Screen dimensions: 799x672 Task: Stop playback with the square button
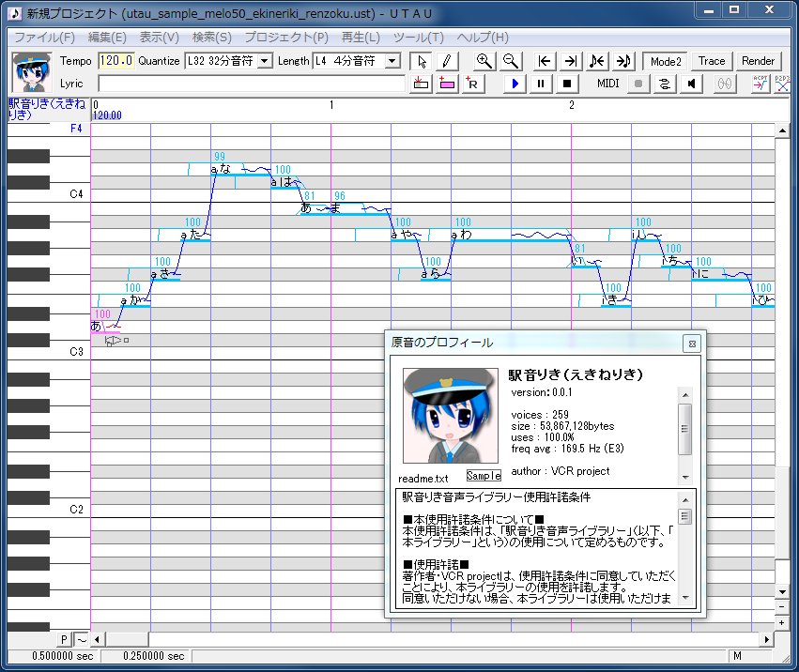click(567, 84)
